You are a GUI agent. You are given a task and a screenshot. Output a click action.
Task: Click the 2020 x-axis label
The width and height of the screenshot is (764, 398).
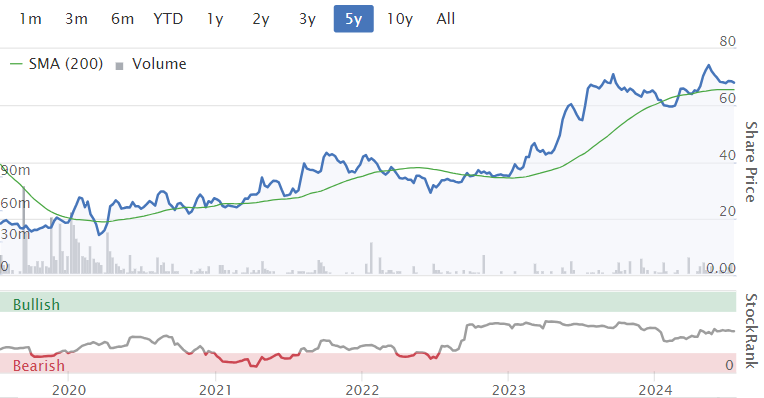(x=69, y=390)
